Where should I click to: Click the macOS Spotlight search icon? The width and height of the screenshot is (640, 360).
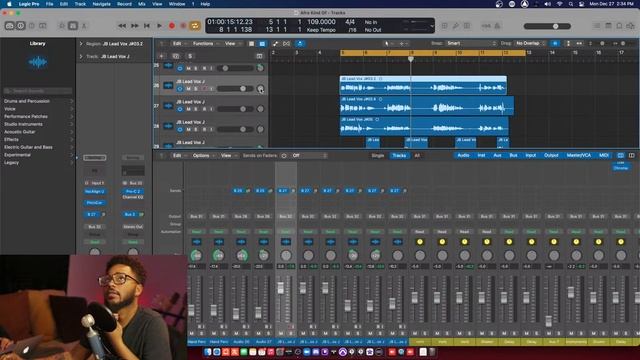click(571, 4)
